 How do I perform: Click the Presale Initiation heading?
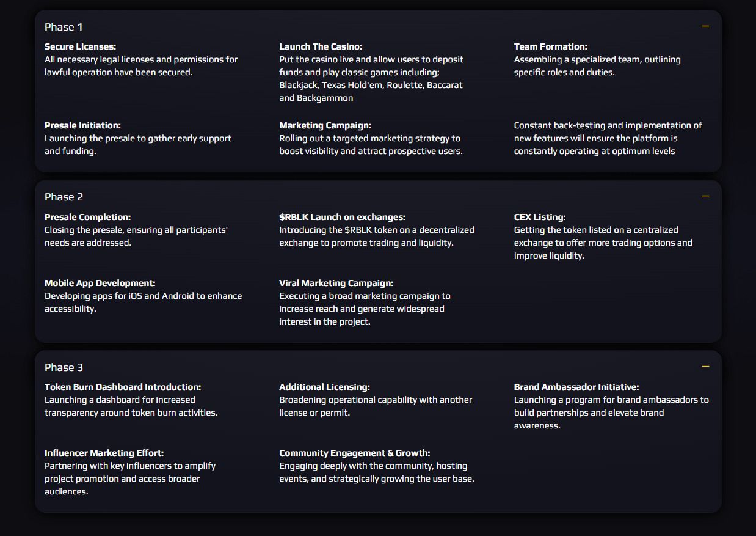pos(82,125)
